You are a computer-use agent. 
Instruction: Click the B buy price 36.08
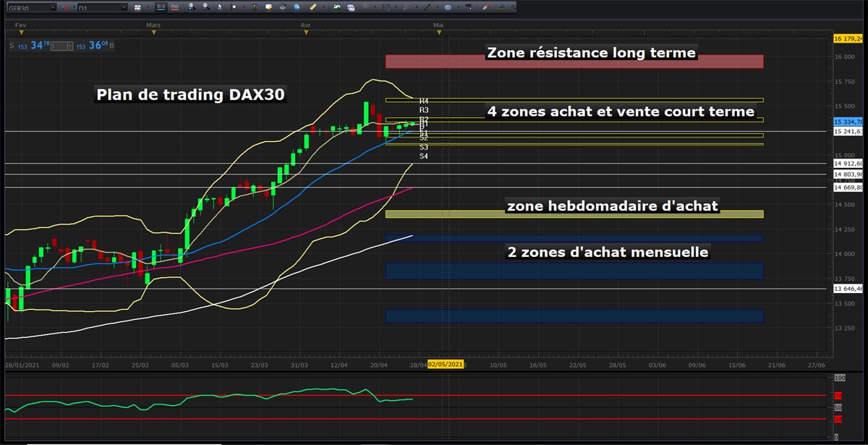[94, 46]
